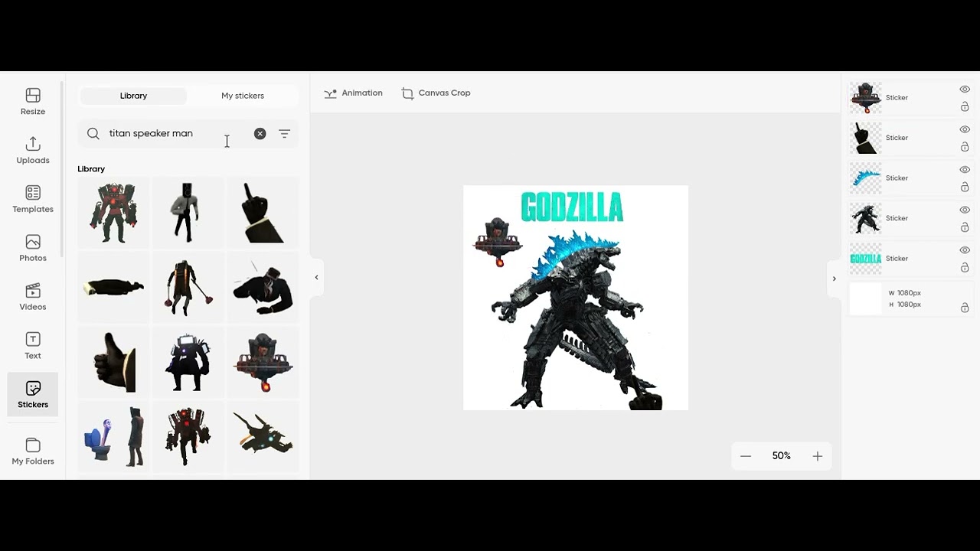This screenshot has width=980, height=551.
Task: Open the Templates panel
Action: coord(33,200)
